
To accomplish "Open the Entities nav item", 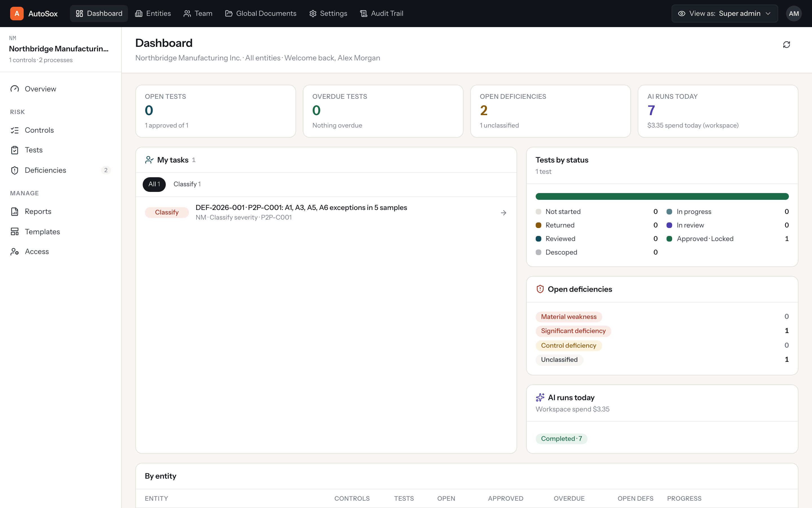I will pyautogui.click(x=153, y=14).
